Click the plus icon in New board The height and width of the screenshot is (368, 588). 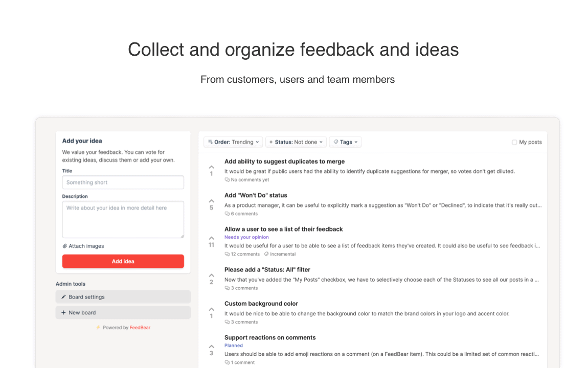click(63, 312)
